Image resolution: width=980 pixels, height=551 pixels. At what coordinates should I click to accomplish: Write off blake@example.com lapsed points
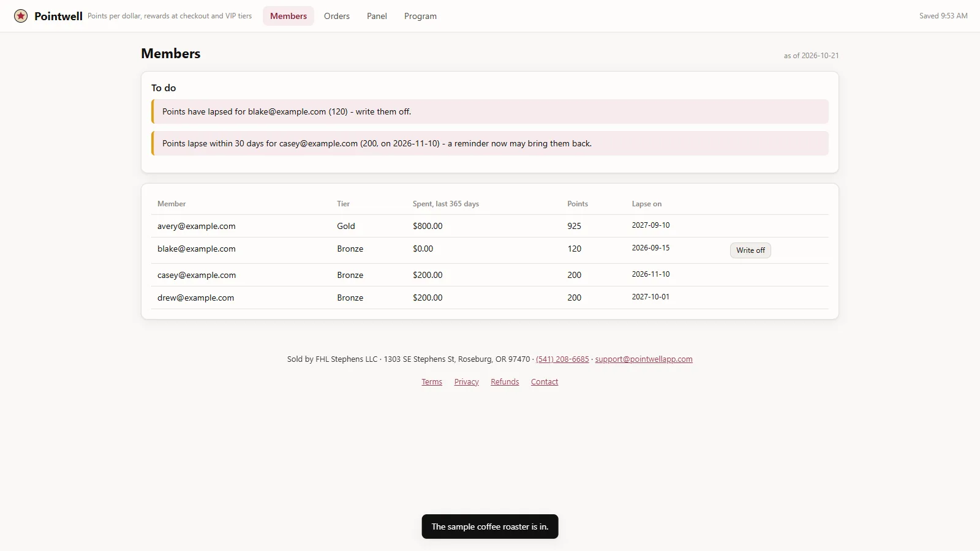750,250
